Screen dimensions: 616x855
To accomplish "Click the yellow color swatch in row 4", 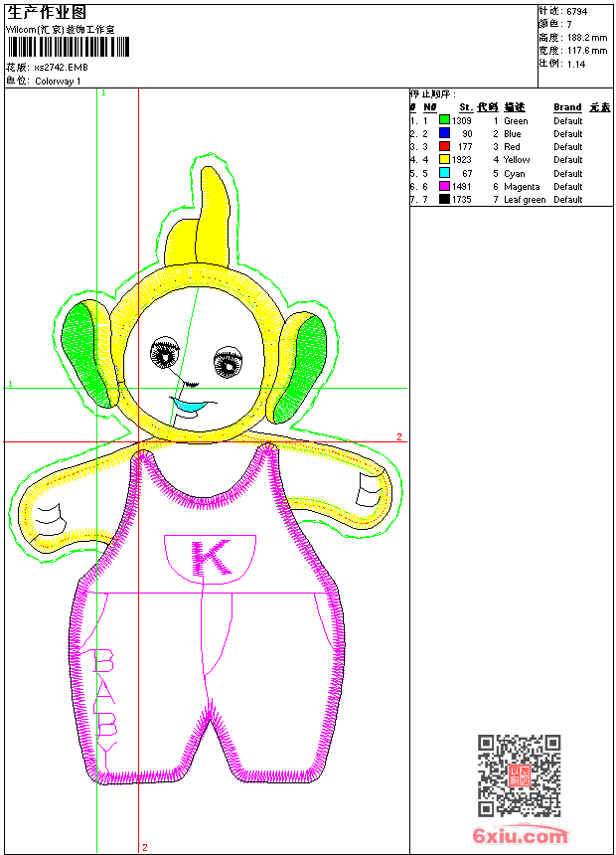I will 444,159.
